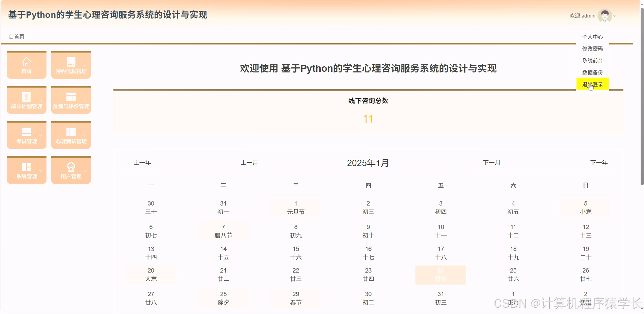644x314 pixels.
Task: Select the 考试管理 sidebar icon
Action: tap(26, 132)
